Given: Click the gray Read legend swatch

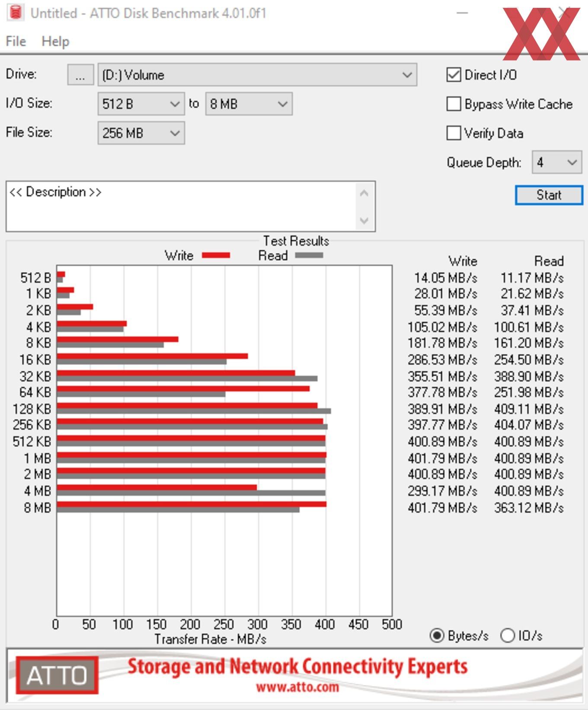Looking at the screenshot, I should coord(309,255).
